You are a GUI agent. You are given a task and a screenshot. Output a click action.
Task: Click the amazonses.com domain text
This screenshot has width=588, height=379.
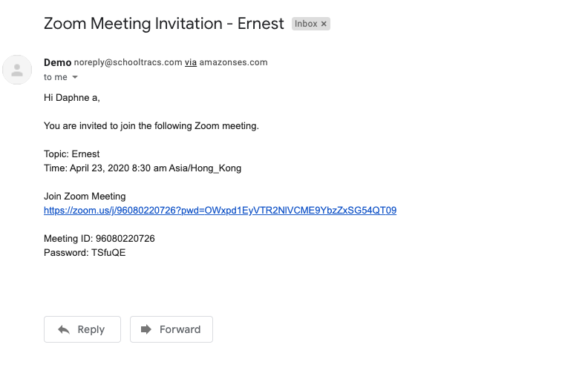point(233,62)
